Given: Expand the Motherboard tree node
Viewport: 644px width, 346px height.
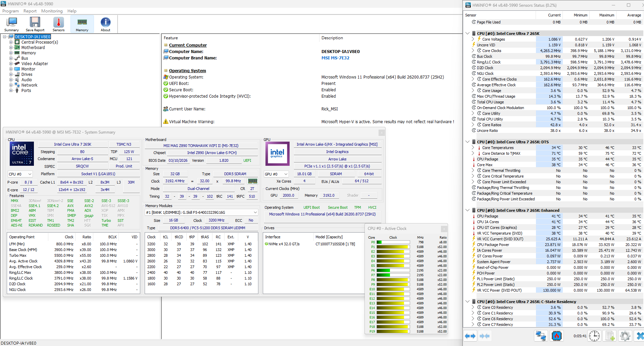Looking at the screenshot, I should pyautogui.click(x=11, y=48).
